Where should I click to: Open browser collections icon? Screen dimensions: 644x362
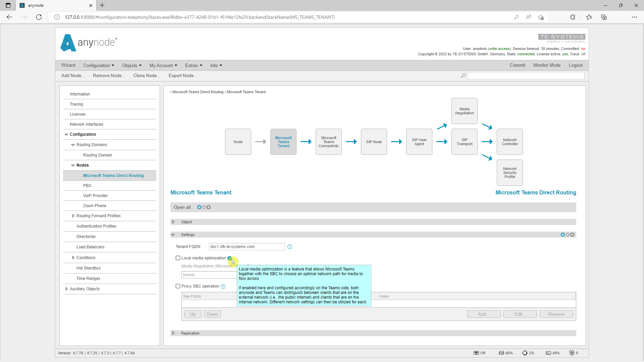click(604, 17)
